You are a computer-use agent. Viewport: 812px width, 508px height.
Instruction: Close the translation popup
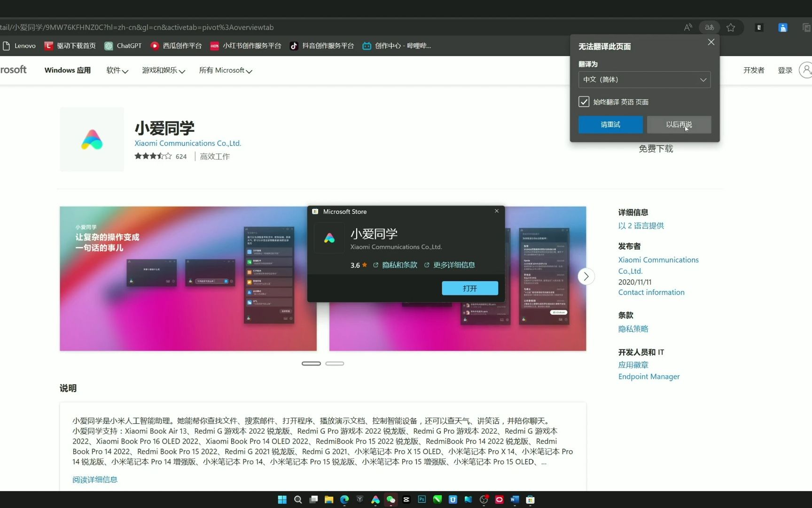coord(711,42)
